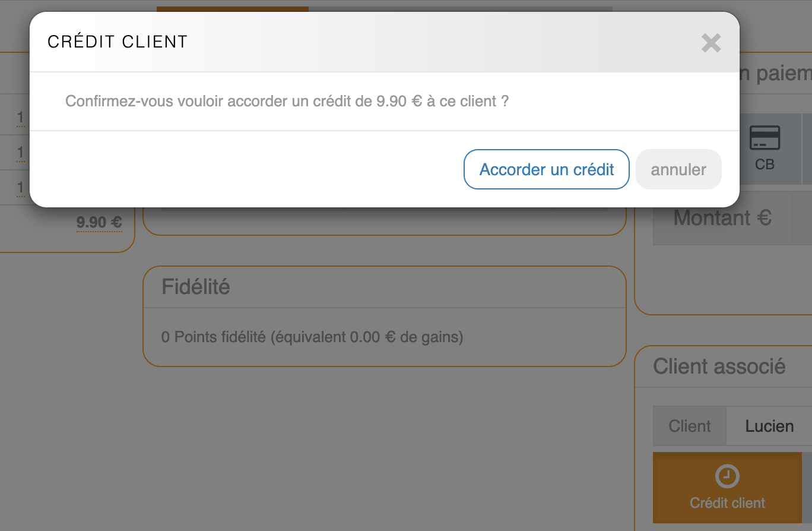812x531 pixels.
Task: Select the Lucien client name field
Action: [x=769, y=426]
